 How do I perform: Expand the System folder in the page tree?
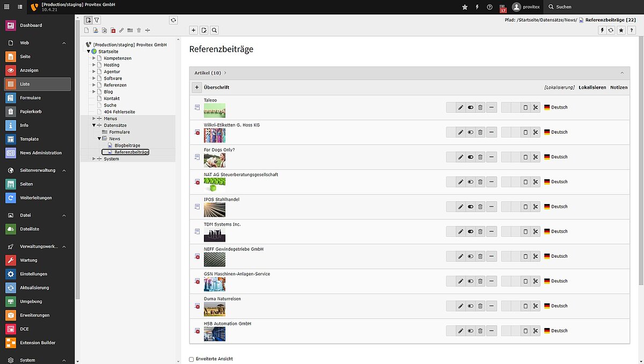coord(94,159)
